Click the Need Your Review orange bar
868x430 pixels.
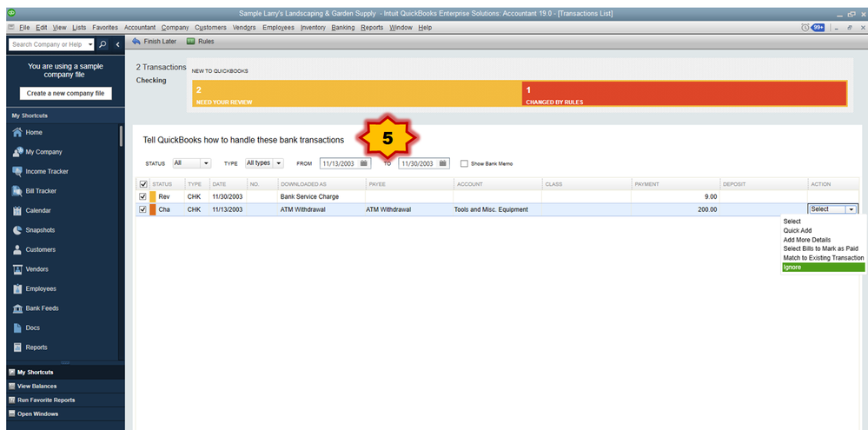357,94
